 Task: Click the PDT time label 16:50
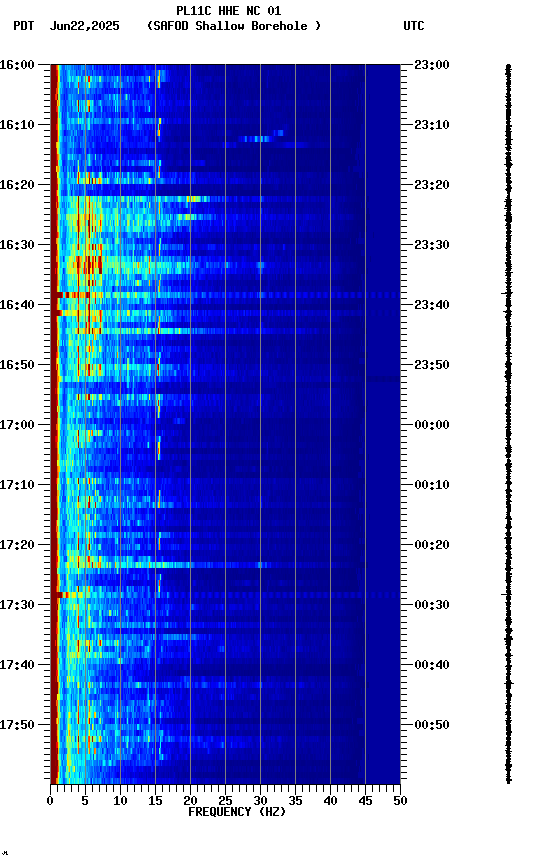point(17,365)
